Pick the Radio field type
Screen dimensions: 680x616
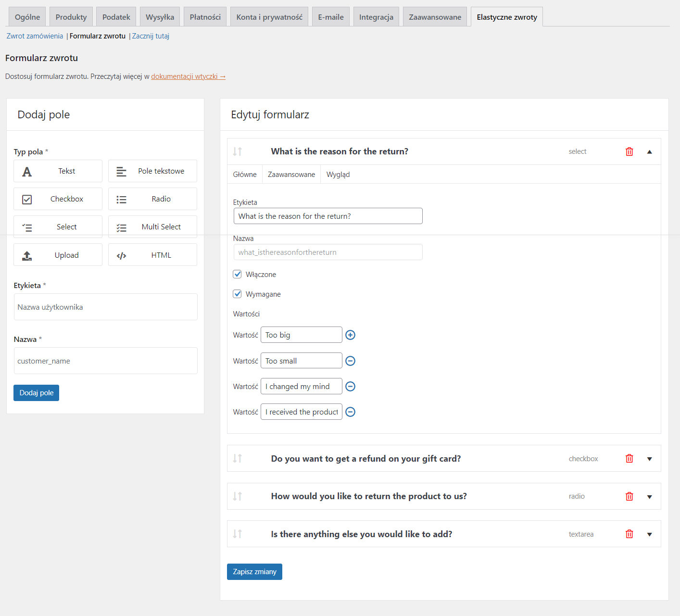tap(152, 199)
